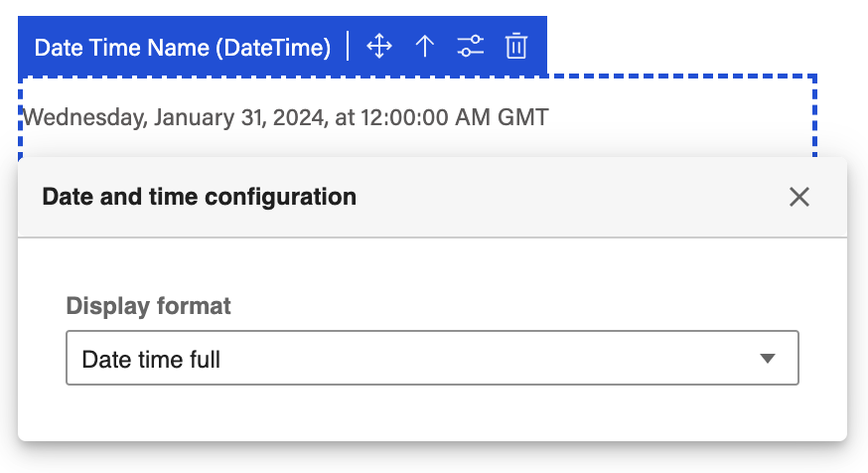The height and width of the screenshot is (473, 868).
Task: Click 'GMT' in the rendered date text
Action: point(523,118)
